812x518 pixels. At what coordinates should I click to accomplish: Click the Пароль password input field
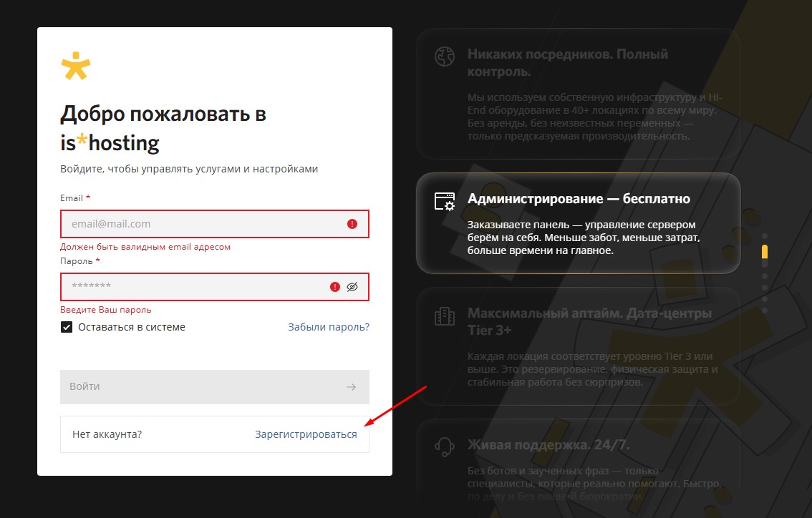[214, 287]
